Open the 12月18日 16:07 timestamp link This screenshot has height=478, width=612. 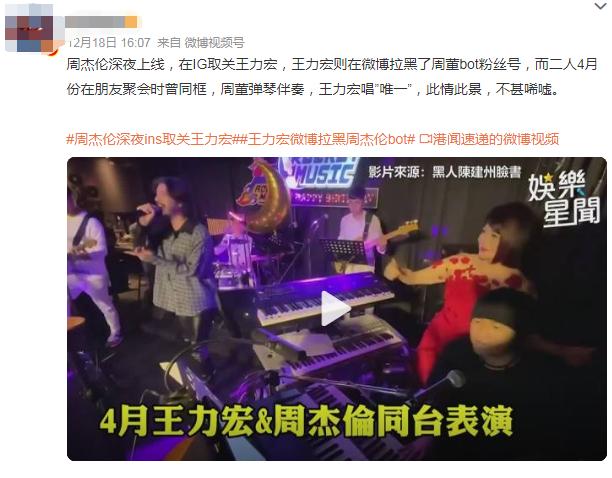(109, 42)
